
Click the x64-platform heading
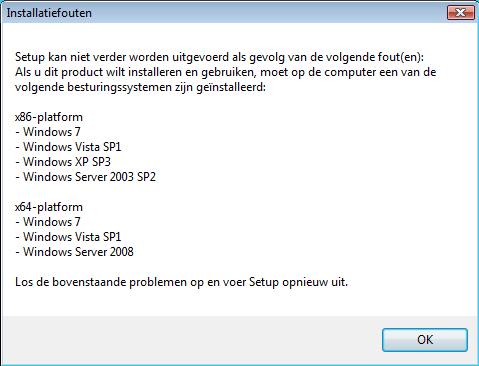49,207
